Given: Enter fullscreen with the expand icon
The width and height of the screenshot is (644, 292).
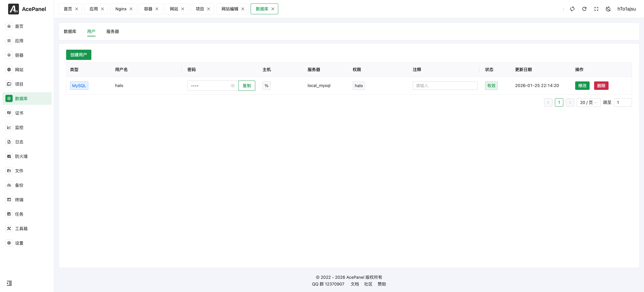Looking at the screenshot, I should [596, 9].
